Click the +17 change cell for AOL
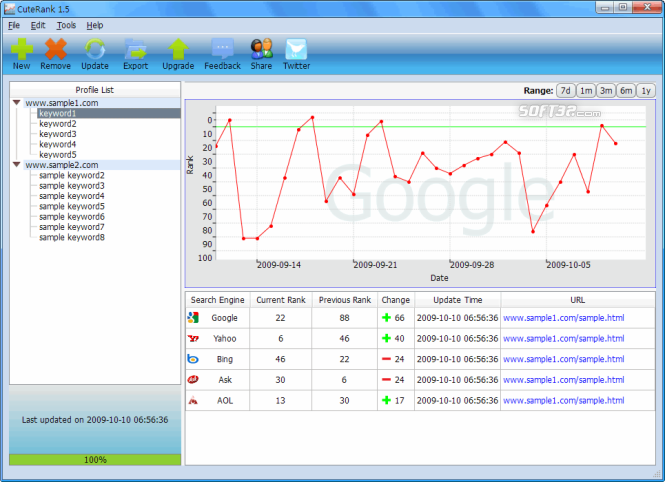Image resolution: width=665 pixels, height=482 pixels. [x=396, y=401]
